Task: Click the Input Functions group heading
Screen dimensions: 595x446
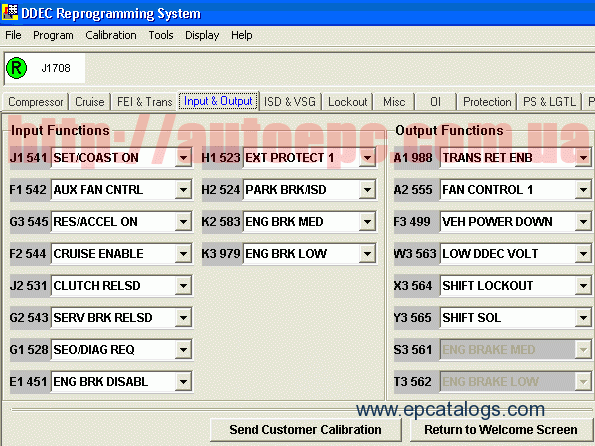Action: click(60, 130)
